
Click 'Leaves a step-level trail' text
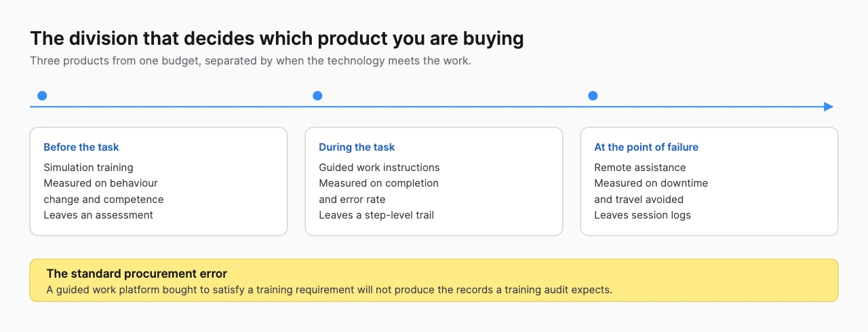[x=376, y=215]
